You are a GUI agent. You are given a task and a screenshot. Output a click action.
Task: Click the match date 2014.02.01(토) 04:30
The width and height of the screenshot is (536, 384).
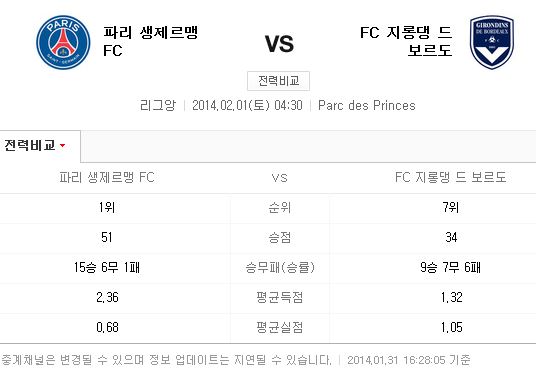247,105
